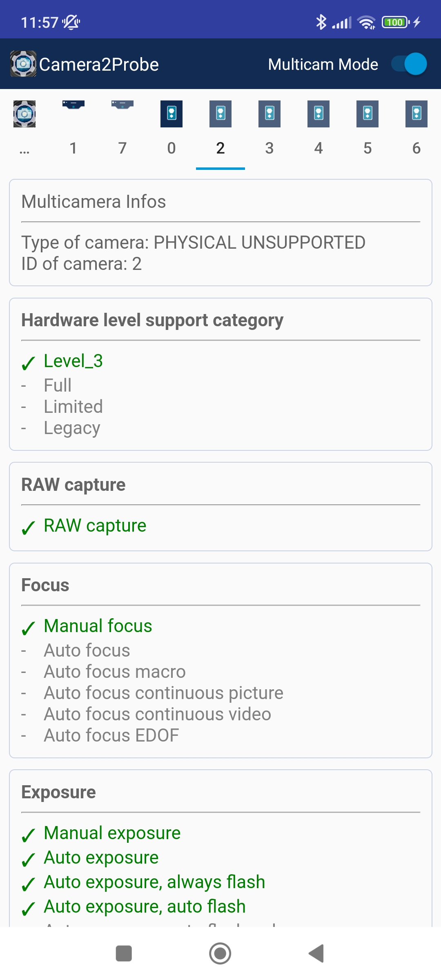Switch to the active tab labeled 2

pos(220,148)
